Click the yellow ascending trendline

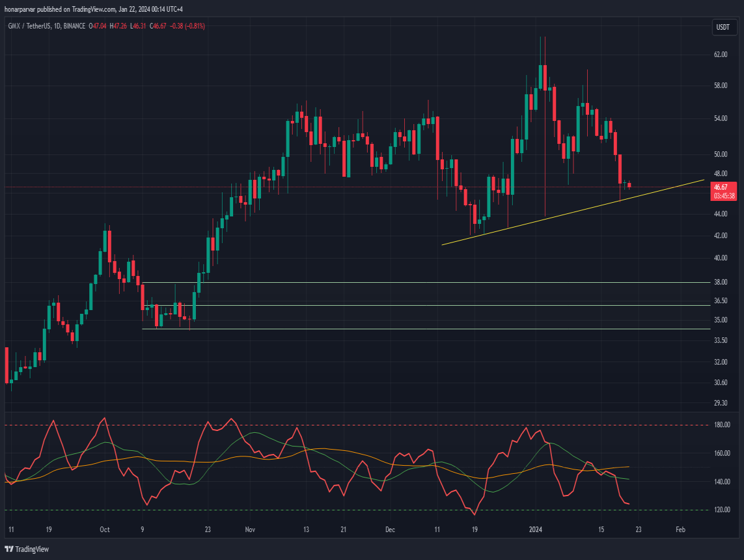pyautogui.click(x=573, y=212)
